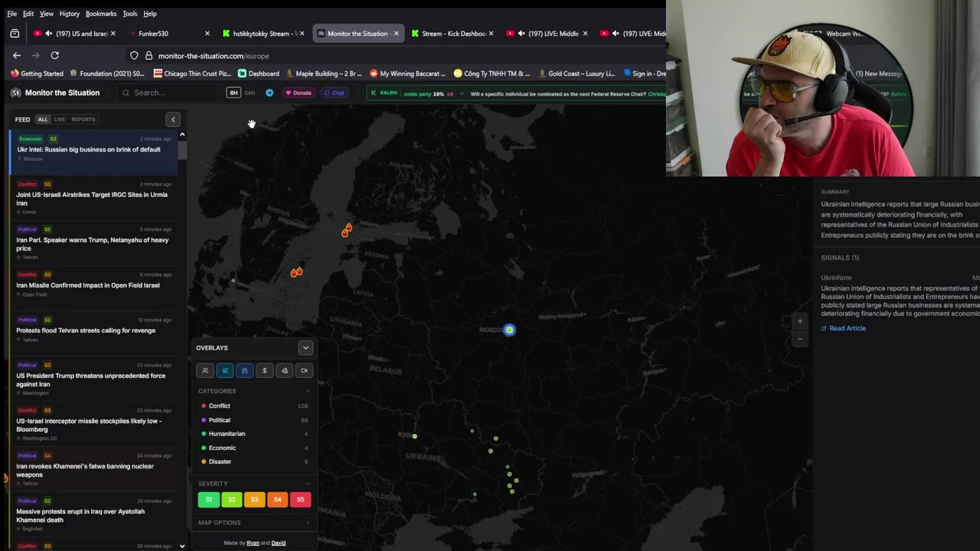The width and height of the screenshot is (980, 551).
Task: Select the S5 red severity swatch
Action: coord(300,500)
